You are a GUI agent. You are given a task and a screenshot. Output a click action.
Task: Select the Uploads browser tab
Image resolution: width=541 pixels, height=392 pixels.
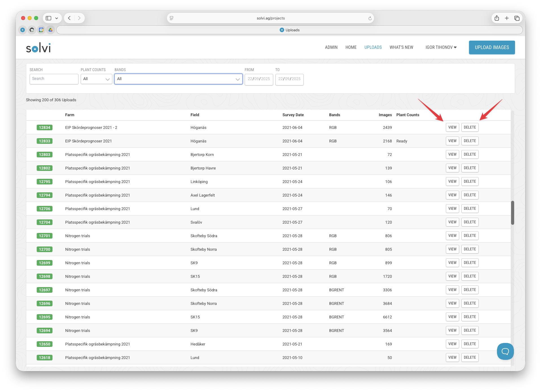pyautogui.click(x=290, y=30)
